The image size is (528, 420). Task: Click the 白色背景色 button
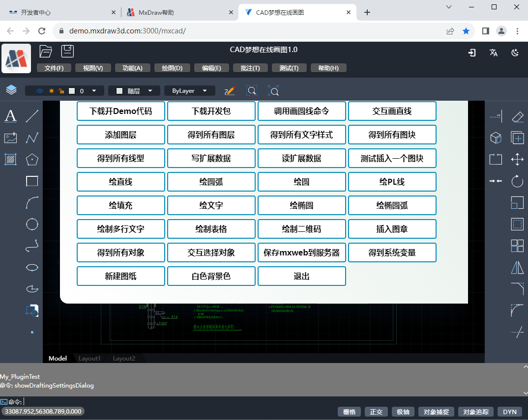click(x=211, y=276)
